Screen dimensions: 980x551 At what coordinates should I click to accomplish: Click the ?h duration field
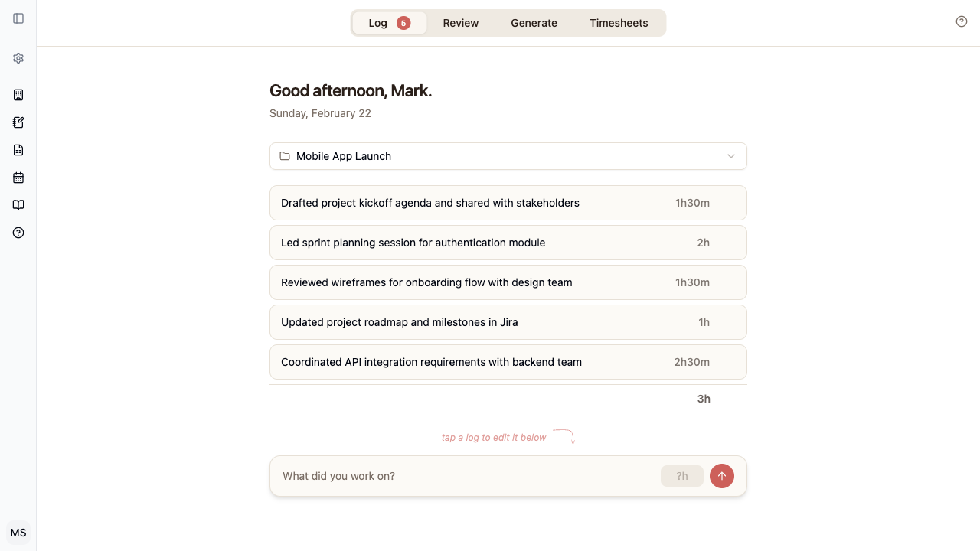(x=681, y=476)
